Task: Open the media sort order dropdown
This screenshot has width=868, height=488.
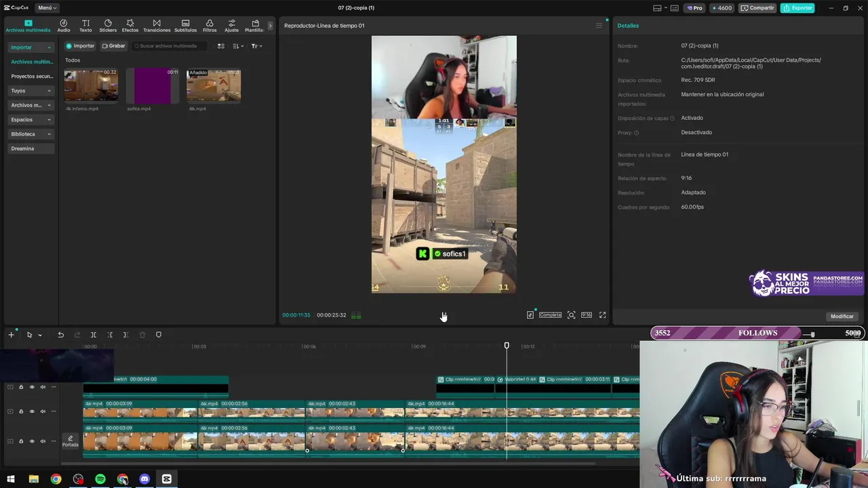Action: click(238, 46)
